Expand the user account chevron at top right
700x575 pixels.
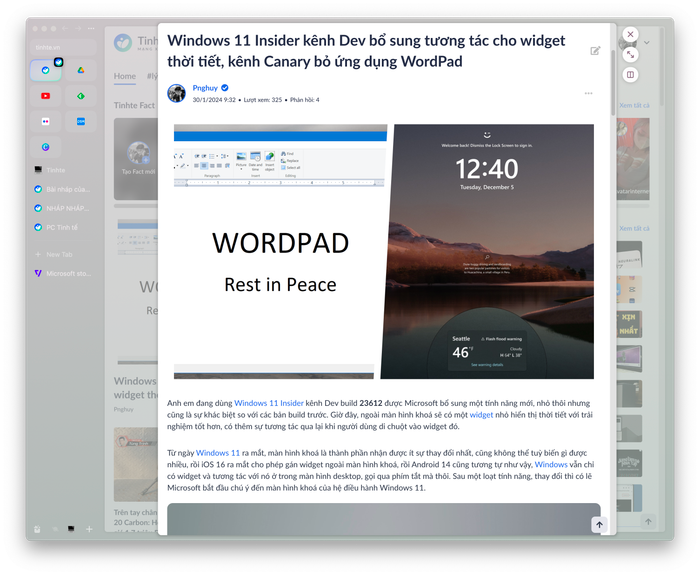coord(646,42)
